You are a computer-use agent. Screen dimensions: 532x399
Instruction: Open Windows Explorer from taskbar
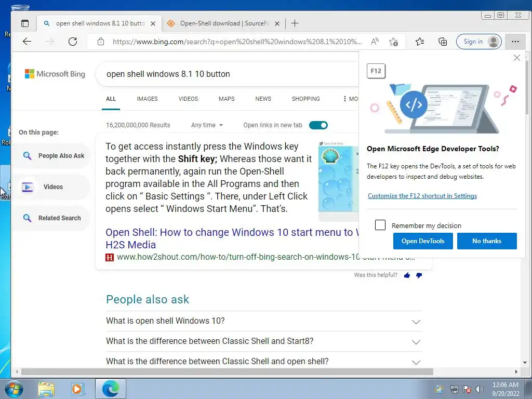[x=46, y=389]
